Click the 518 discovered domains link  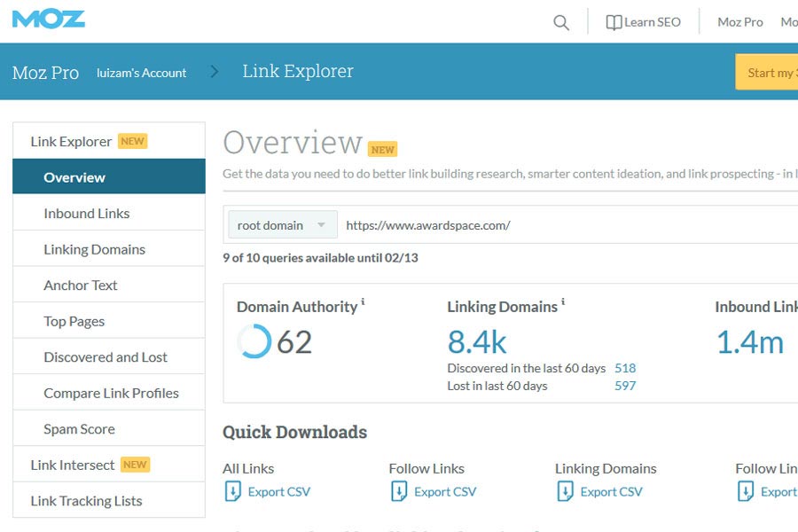click(x=624, y=367)
